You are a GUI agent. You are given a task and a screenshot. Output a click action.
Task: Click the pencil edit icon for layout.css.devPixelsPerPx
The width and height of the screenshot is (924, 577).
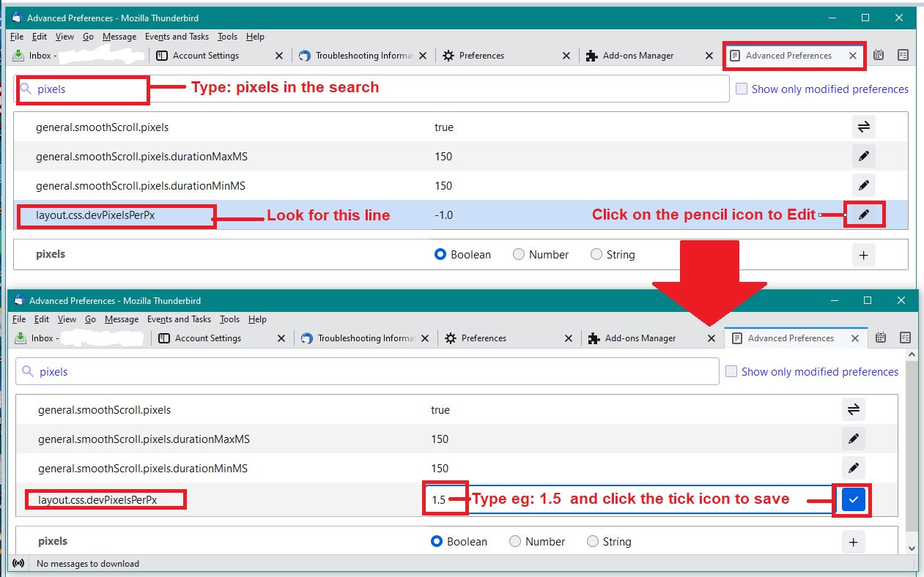coord(864,215)
